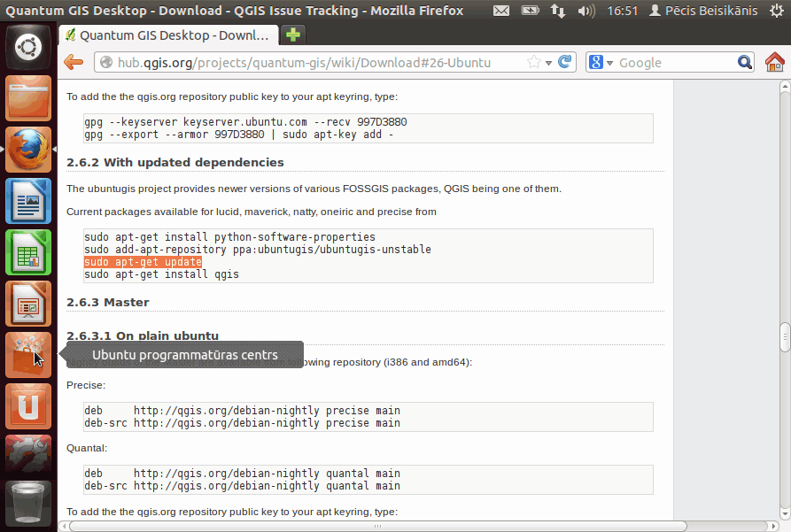This screenshot has height=532, width=791.
Task: Open the search engine selector dropdown
Action: [x=609, y=63]
